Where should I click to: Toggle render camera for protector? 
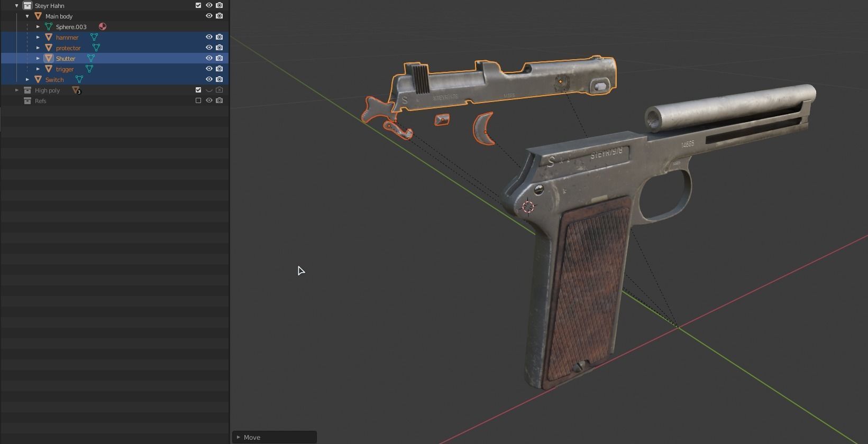pyautogui.click(x=220, y=48)
